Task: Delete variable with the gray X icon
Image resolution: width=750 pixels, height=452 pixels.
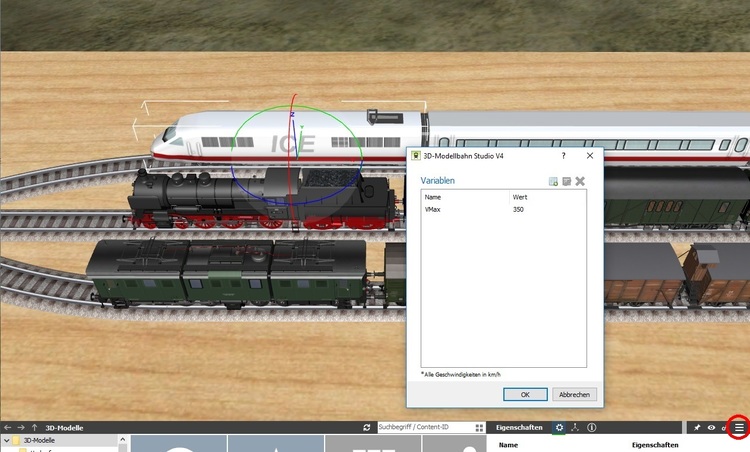Action: click(x=580, y=181)
